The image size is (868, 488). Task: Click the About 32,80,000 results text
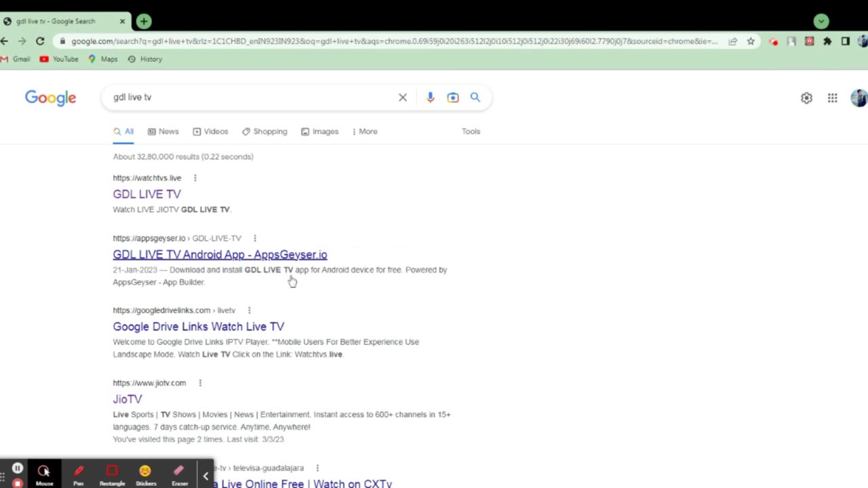[183, 157]
